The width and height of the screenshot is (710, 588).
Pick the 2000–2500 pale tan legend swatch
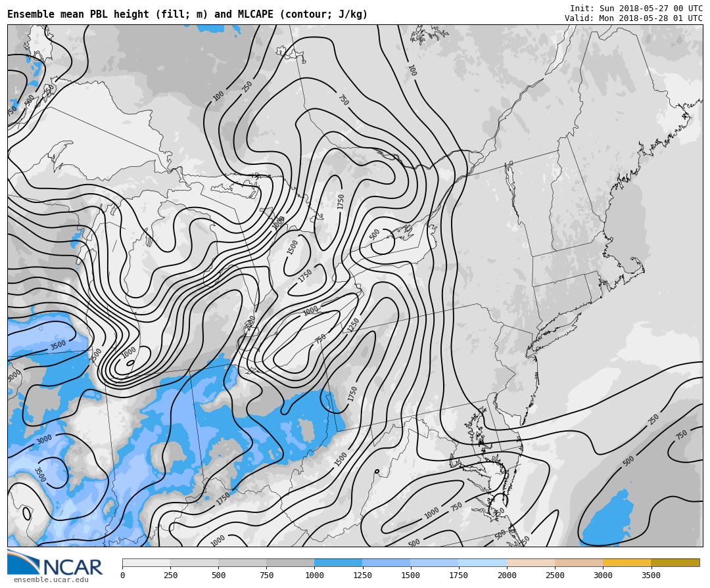tap(531, 562)
